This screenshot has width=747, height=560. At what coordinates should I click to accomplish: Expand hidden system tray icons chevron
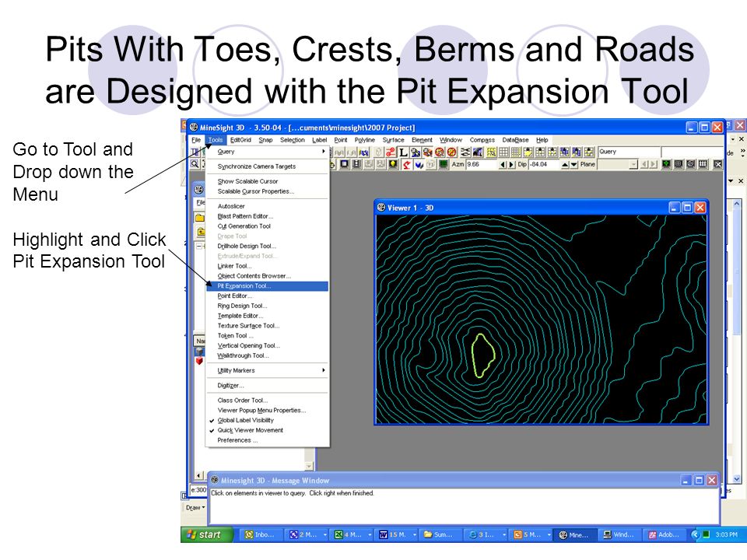point(695,535)
